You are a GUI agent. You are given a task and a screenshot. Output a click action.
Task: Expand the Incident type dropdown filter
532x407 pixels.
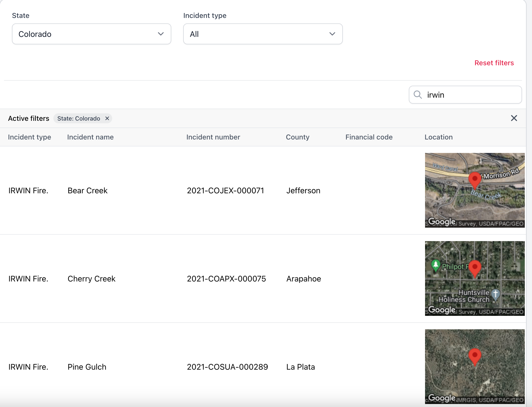[263, 34]
